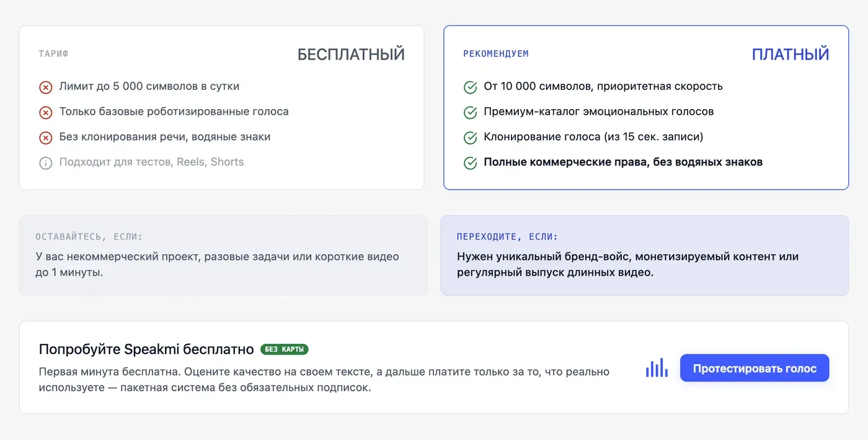Select the 'БЕСПЛАТНЫЙ' plan heading
The image size is (868, 440).
coord(351,55)
